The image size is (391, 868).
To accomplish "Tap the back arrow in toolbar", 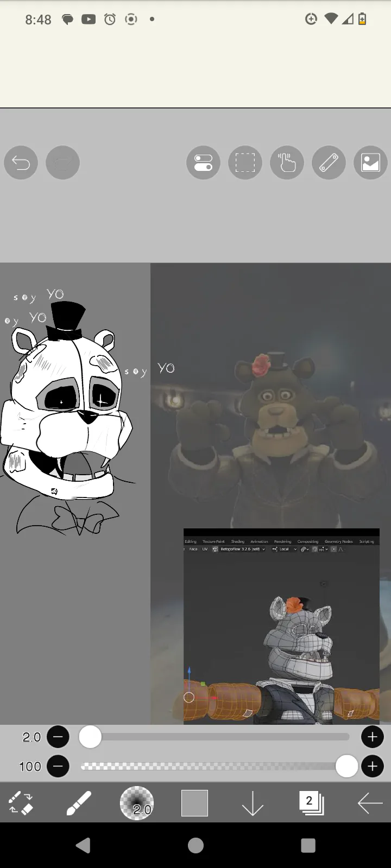I will (x=370, y=803).
